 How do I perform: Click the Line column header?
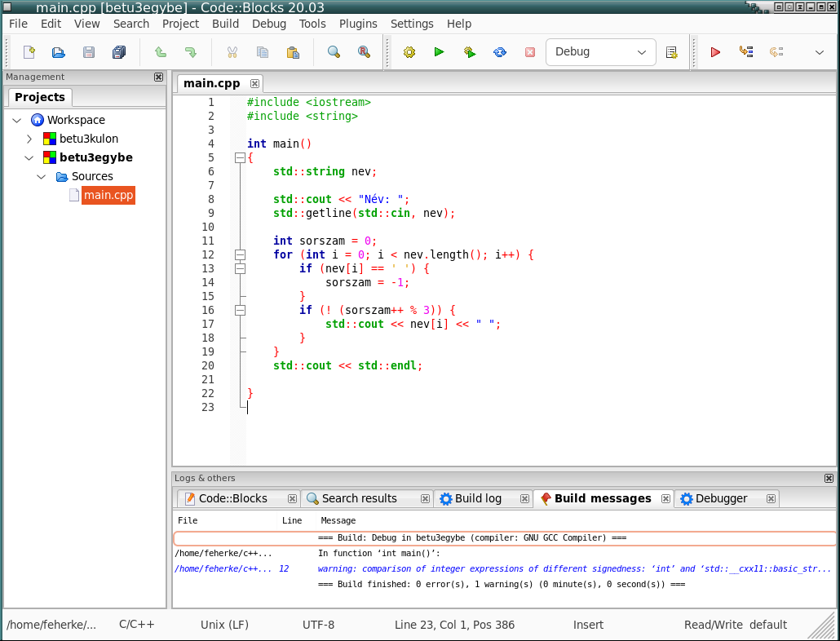[292, 520]
